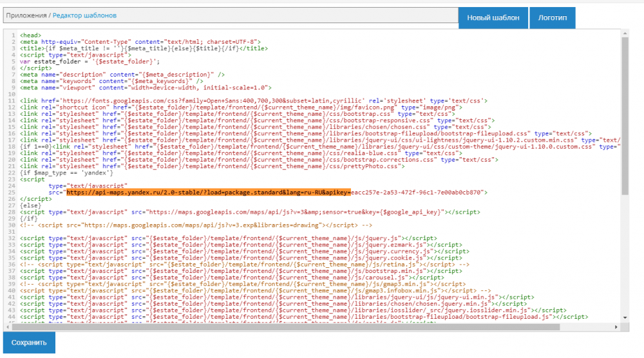Click the scroll up arrow of editor

[x=625, y=33]
